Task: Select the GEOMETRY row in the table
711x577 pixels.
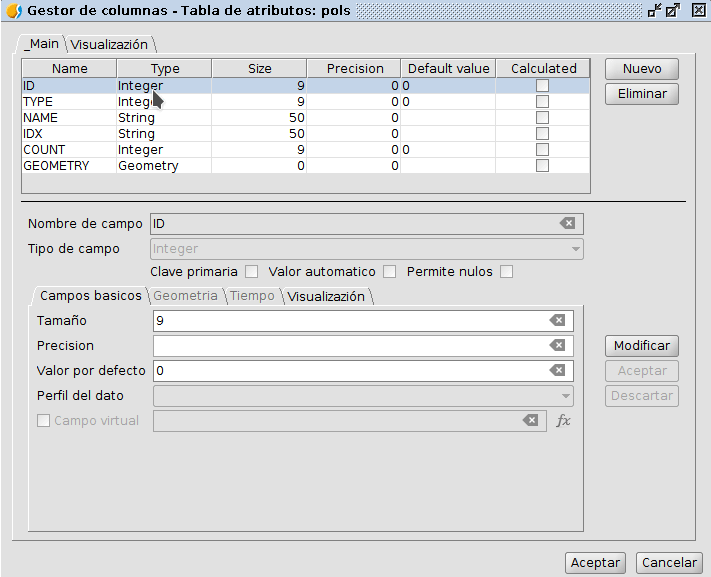Action: (57, 166)
